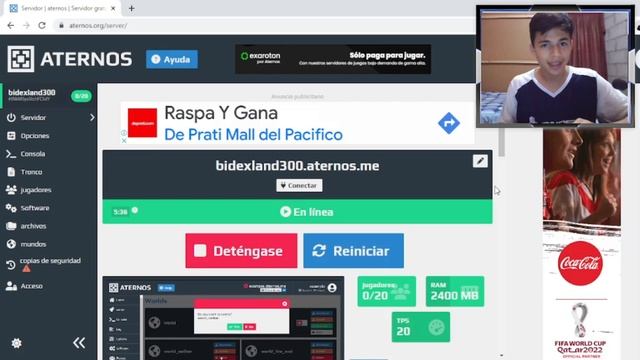Viewport: 640px width, 360px height.
Task: Click the ad info icon
Action: click(124, 133)
